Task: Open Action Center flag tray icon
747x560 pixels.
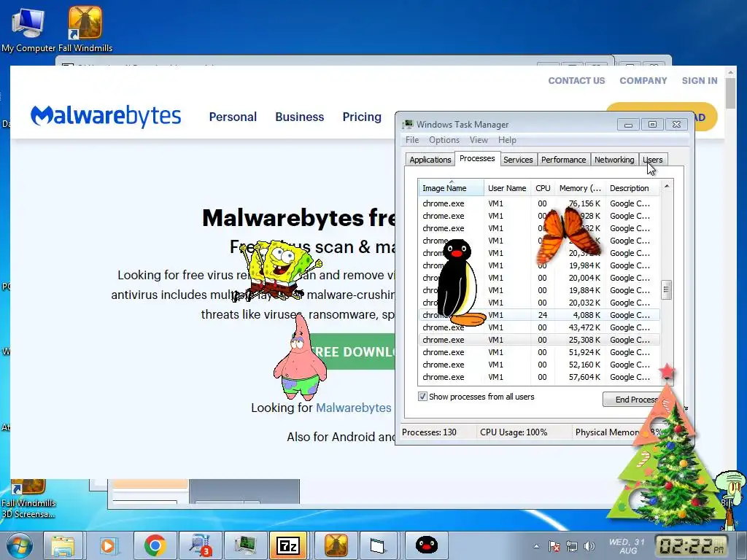Action: pos(554,546)
